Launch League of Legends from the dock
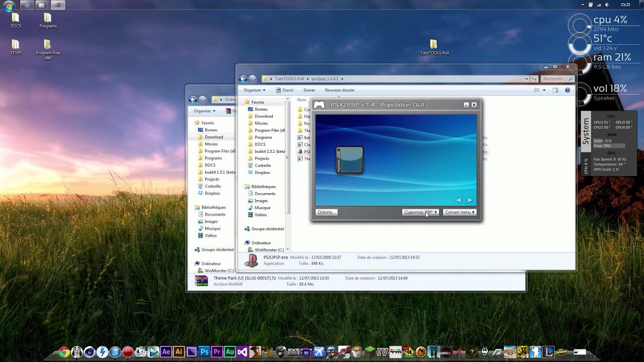 [x=548, y=352]
